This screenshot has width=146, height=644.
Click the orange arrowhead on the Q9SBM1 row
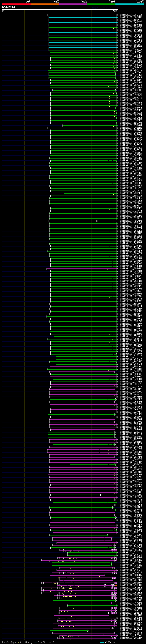pos(116,586)
